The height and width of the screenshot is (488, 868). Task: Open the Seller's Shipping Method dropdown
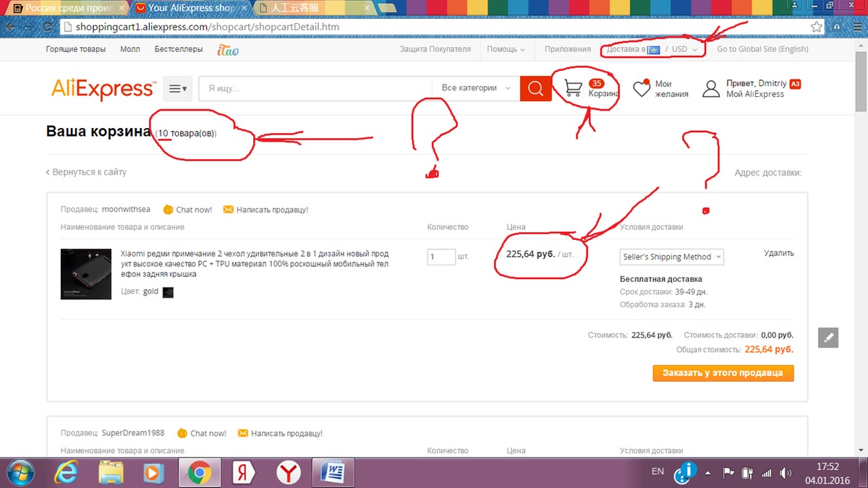672,257
